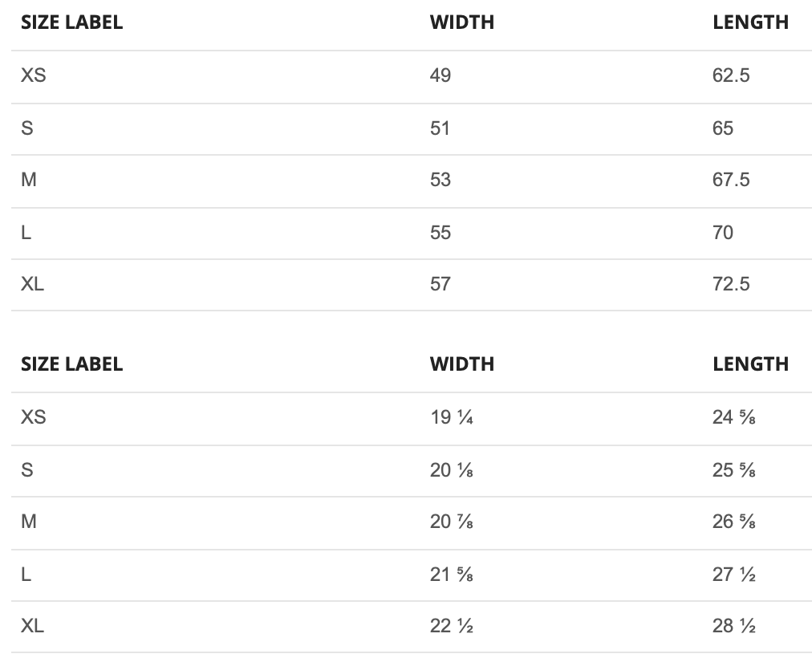812x658 pixels.
Task: Click the 57 width value for XL
Action: [441, 284]
